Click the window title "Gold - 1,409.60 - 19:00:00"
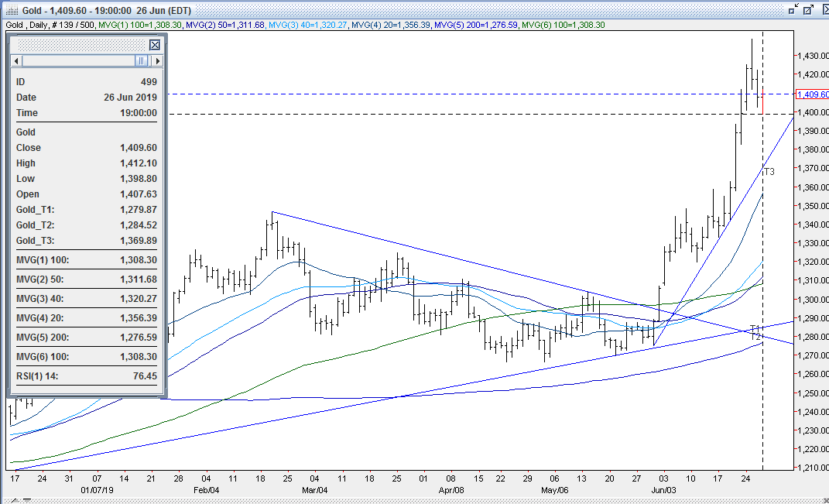This screenshot has width=829, height=504. pos(77,11)
